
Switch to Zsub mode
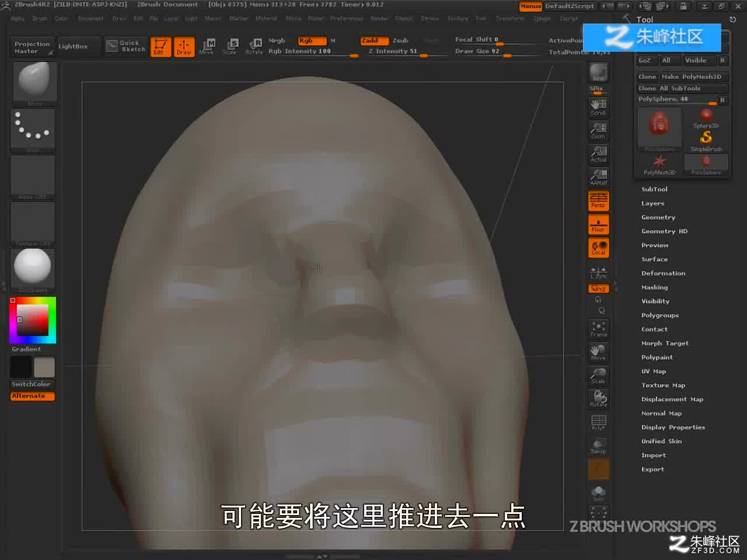[x=400, y=41]
